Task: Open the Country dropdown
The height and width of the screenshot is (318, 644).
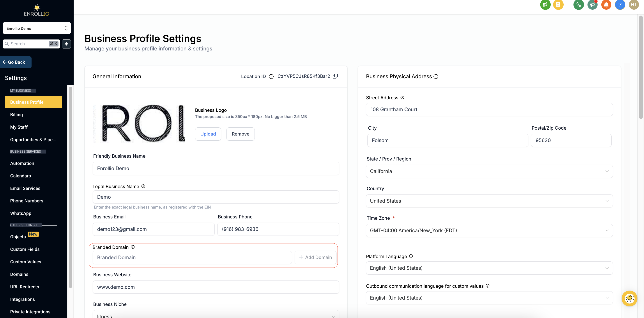Action: tap(489, 201)
